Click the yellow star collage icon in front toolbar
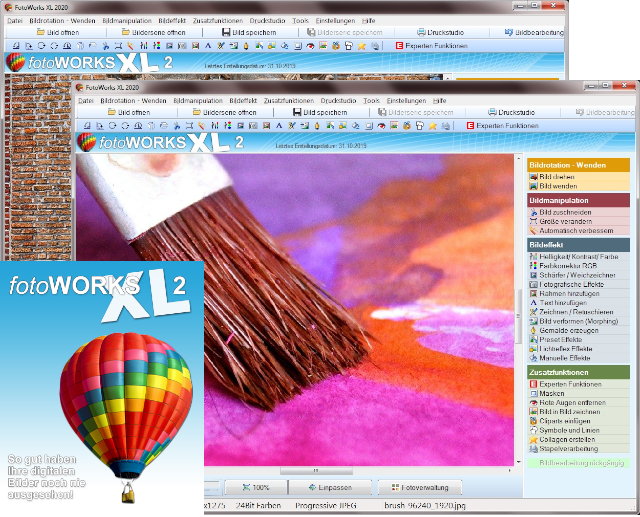Viewport: 640px width, 517px height. [x=433, y=126]
